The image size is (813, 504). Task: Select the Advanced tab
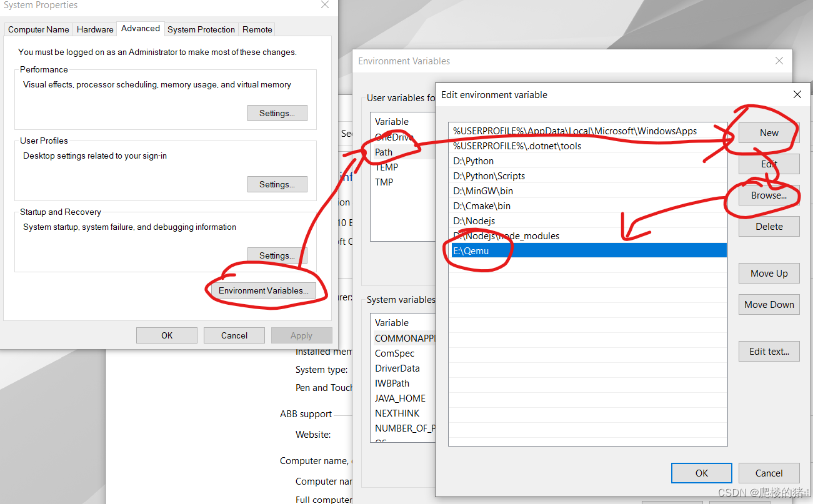(141, 28)
